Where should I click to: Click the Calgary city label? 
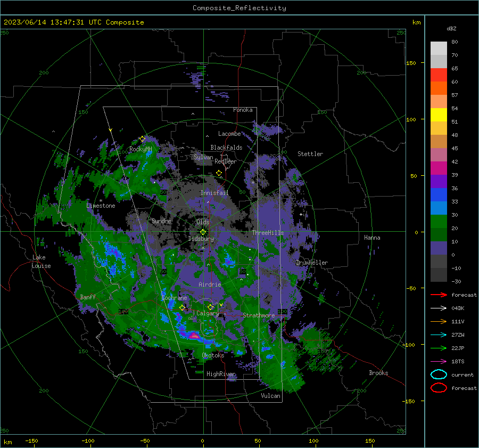click(x=208, y=313)
